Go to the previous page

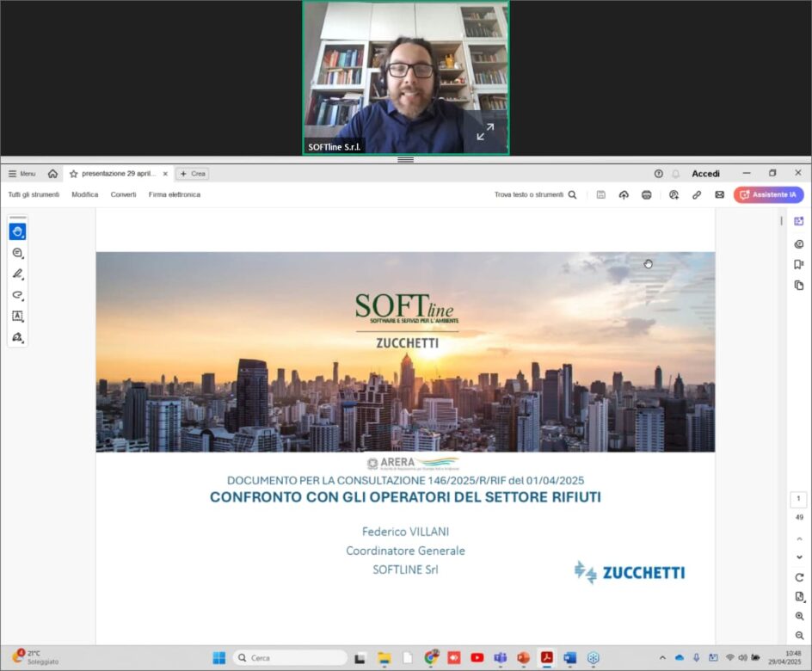tap(800, 539)
